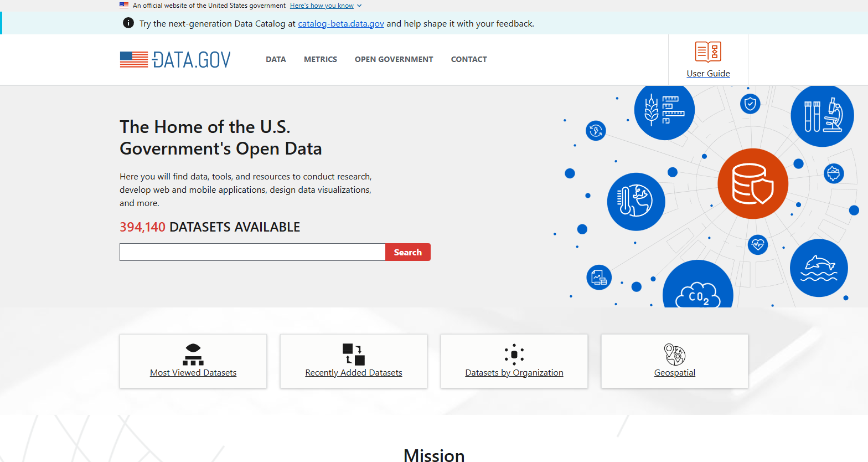Click the info icon in the beta notice
This screenshot has height=462, width=868.
(x=128, y=23)
